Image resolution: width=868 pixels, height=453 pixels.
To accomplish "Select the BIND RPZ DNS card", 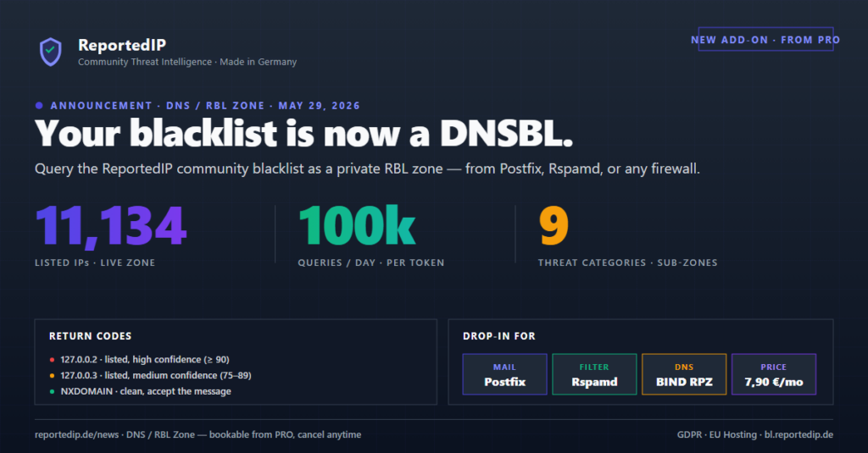I will [684, 374].
